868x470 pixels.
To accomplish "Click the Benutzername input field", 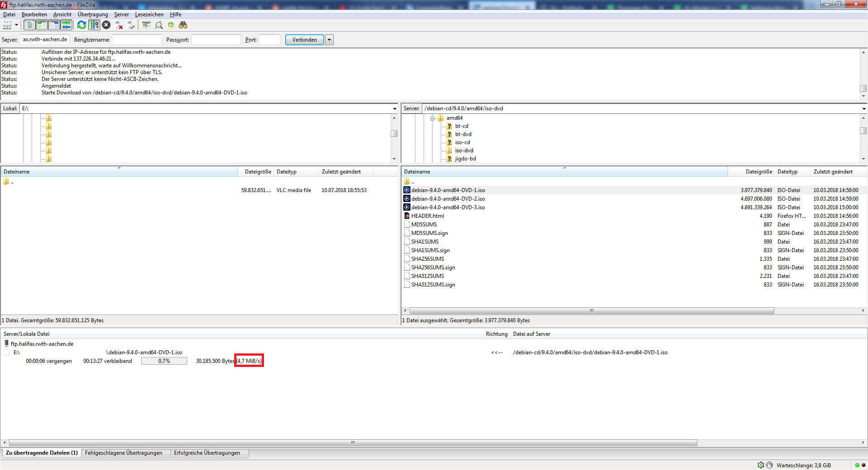I will pos(137,40).
